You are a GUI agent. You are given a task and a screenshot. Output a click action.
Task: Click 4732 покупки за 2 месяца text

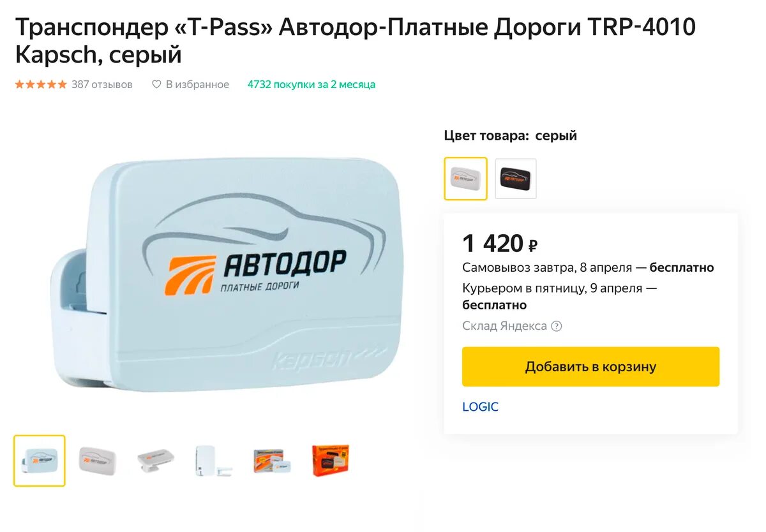coord(312,84)
